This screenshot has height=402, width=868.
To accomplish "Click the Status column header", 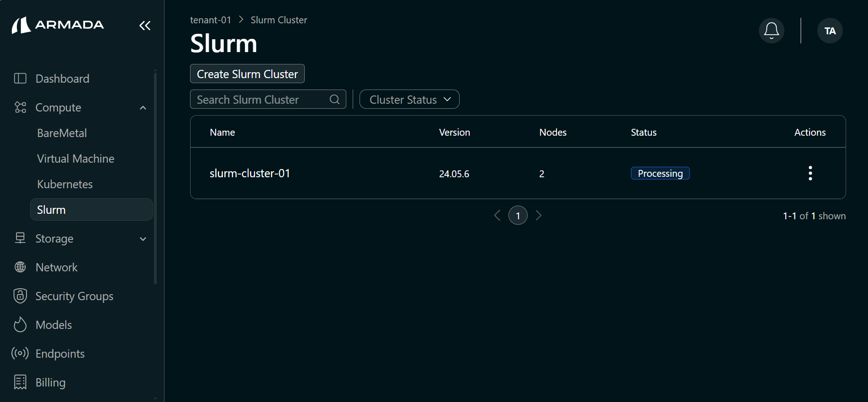I will (x=644, y=132).
